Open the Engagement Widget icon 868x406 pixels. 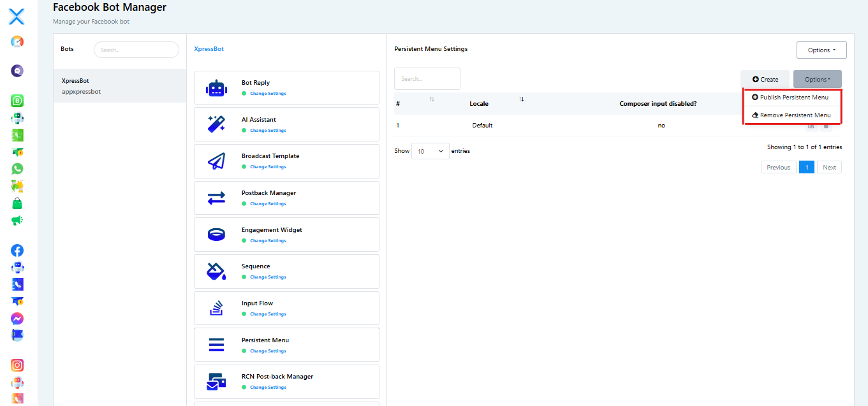pos(217,235)
